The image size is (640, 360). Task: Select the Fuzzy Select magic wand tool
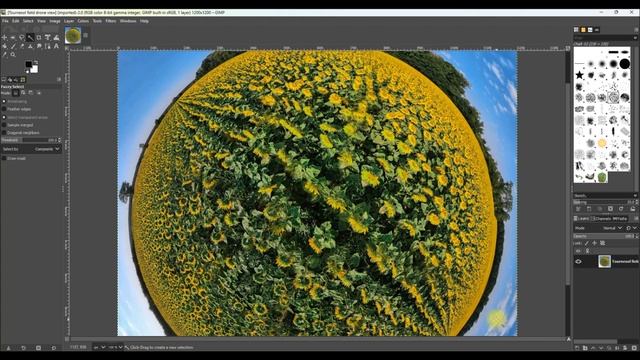click(30, 38)
